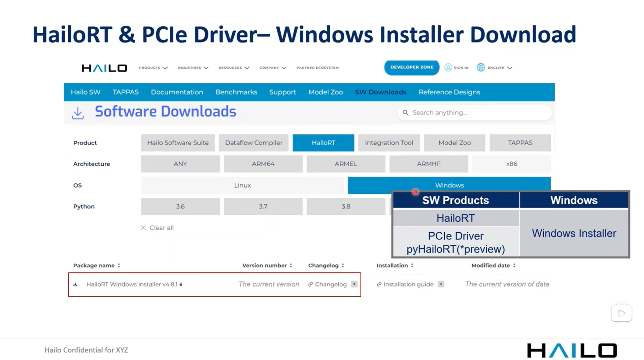The height and width of the screenshot is (360, 644).
Task: Expand the Industries menu
Action: (x=193, y=68)
